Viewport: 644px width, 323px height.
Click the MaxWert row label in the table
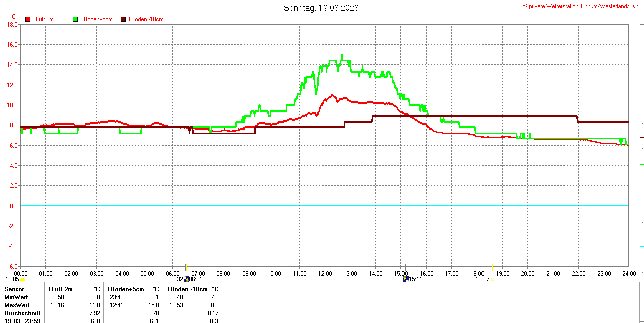[x=17, y=305]
